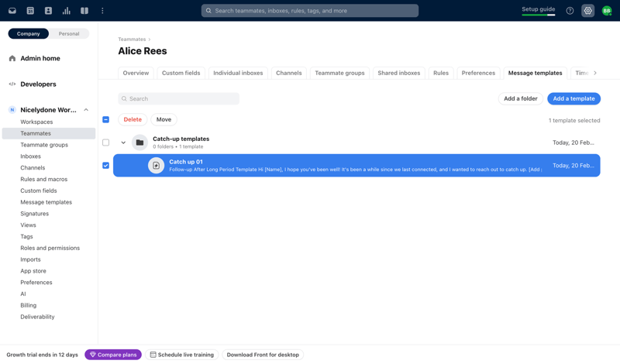Screen dimensions: 620x364
Task: Open Imports in the sidebar
Action: pos(30,259)
